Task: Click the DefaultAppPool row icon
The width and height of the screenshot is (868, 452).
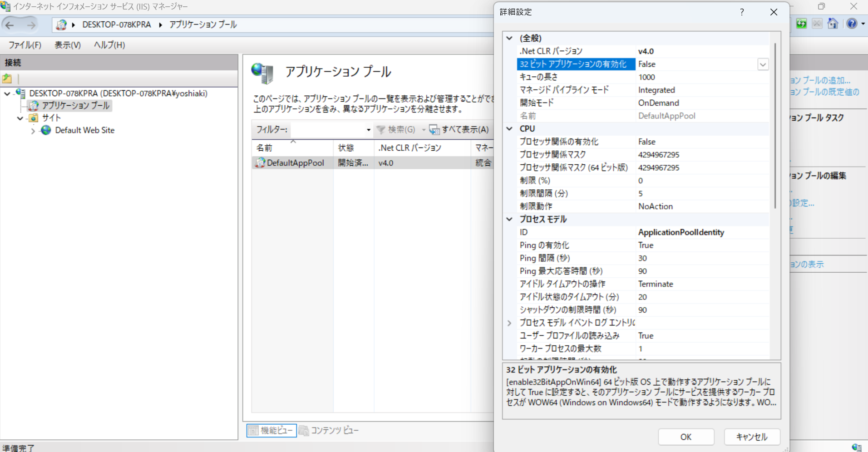Action: tap(260, 162)
